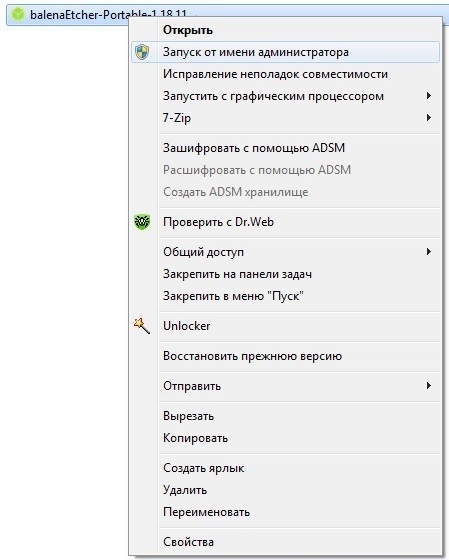
Task: Click the Unlocker magic wand icon
Action: [x=142, y=326]
